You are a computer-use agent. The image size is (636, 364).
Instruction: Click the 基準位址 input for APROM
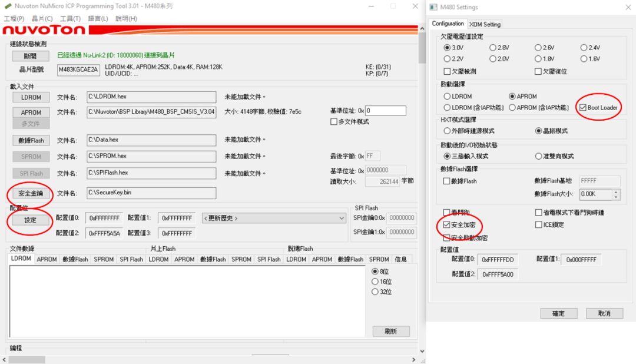[385, 110]
